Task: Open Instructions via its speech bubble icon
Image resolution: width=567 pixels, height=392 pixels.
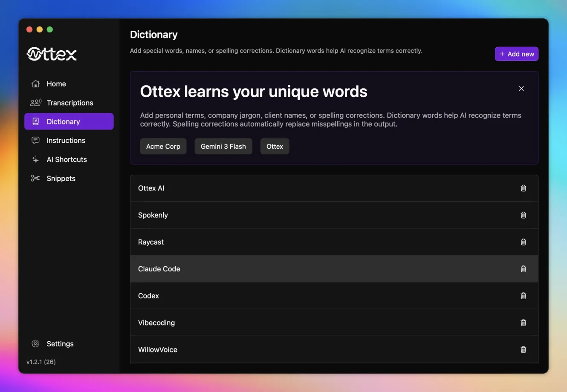Action: (x=36, y=140)
